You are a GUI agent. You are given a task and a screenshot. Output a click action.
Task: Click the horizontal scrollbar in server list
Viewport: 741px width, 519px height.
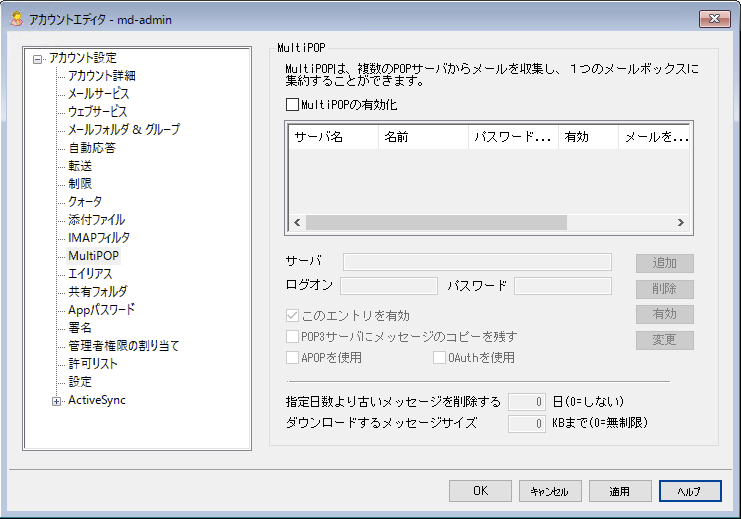(436, 223)
